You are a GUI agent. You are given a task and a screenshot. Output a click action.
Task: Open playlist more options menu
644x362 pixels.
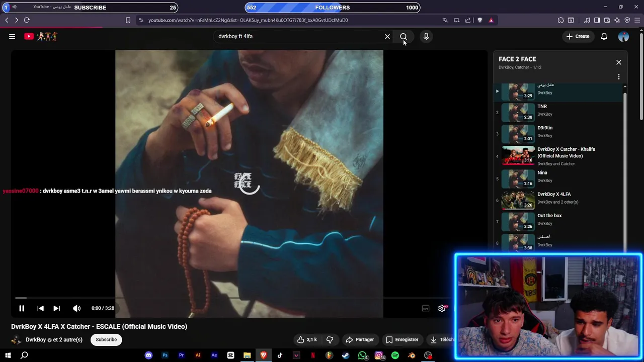pos(619,77)
